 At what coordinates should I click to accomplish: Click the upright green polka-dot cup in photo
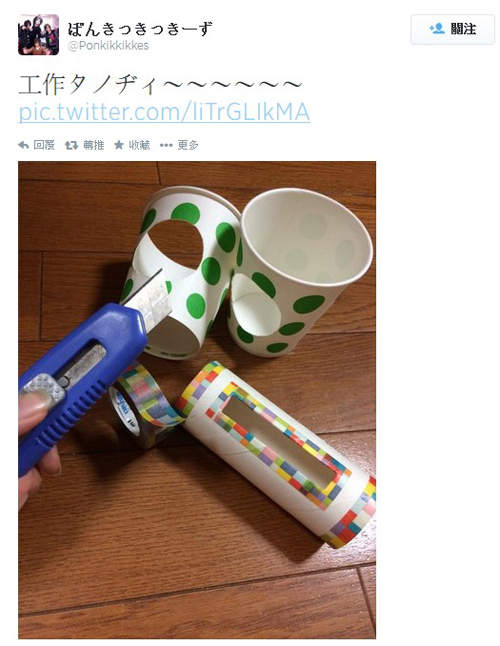pyautogui.click(x=299, y=272)
